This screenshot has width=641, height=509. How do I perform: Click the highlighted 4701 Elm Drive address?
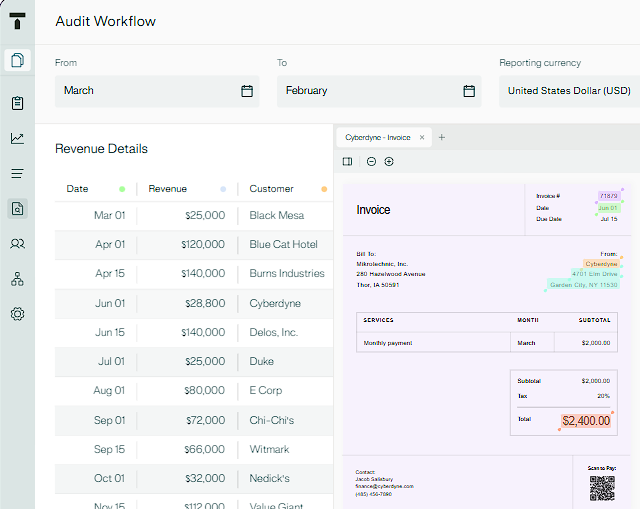tap(595, 274)
